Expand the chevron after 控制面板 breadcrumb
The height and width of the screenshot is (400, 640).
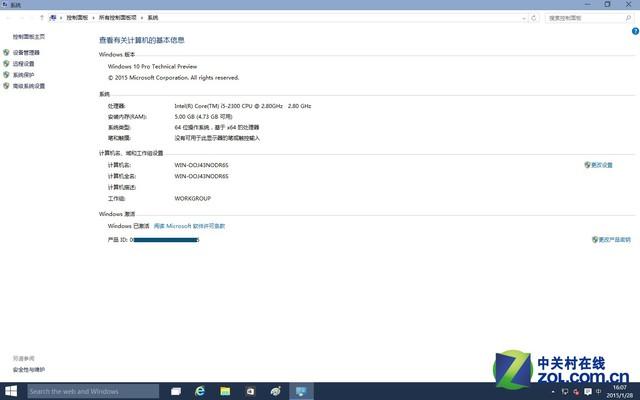click(93, 18)
